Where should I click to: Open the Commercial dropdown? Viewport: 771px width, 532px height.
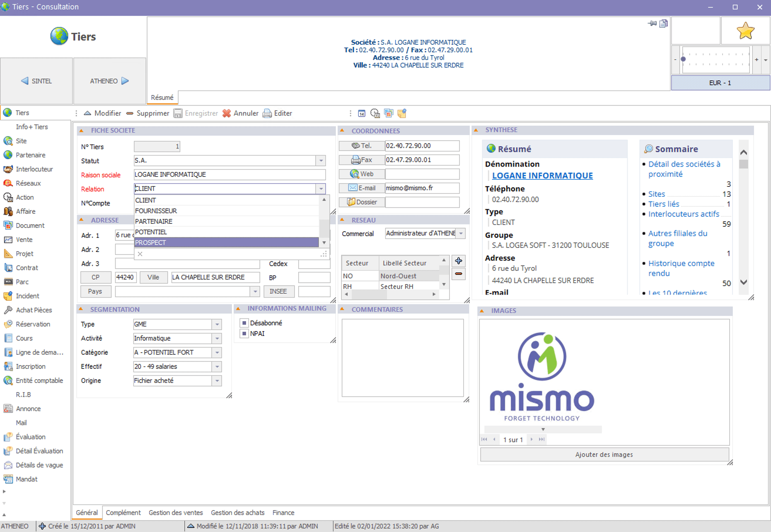(461, 234)
